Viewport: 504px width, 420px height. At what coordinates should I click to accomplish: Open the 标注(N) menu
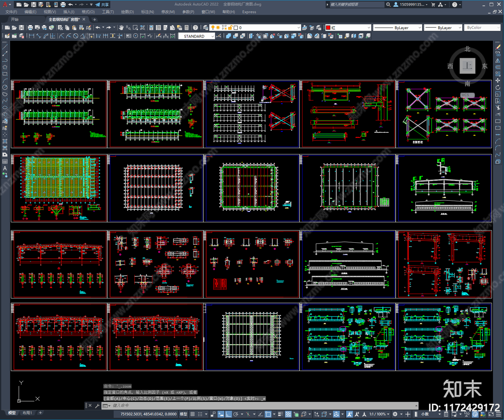click(147, 12)
